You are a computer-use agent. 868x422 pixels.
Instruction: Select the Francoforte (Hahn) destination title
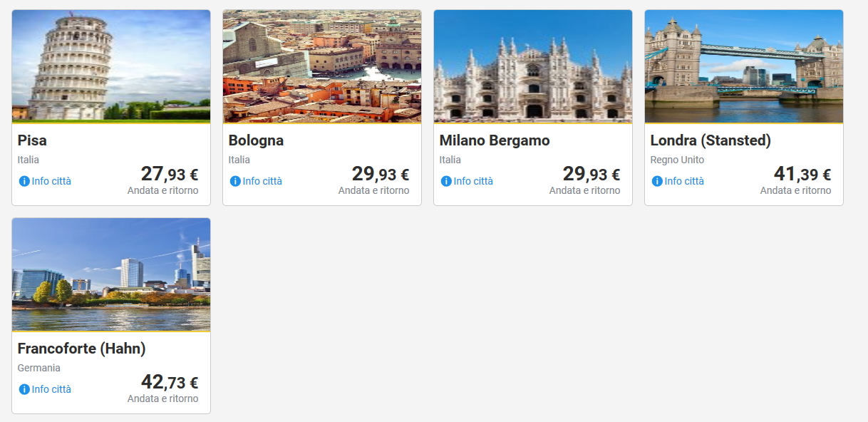(x=81, y=349)
